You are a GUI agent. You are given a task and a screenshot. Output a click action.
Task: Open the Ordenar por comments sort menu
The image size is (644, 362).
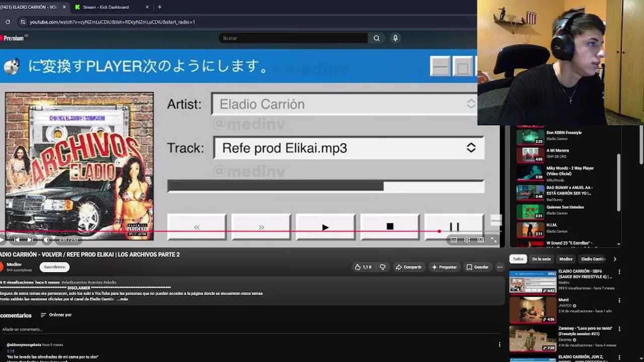click(x=56, y=315)
